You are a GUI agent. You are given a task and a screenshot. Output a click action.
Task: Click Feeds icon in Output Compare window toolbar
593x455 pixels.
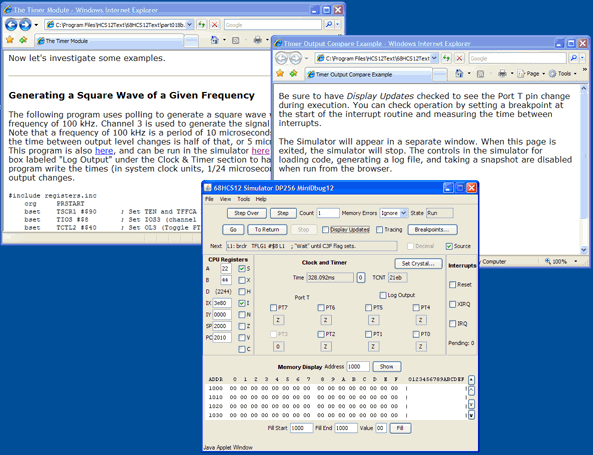point(480,74)
